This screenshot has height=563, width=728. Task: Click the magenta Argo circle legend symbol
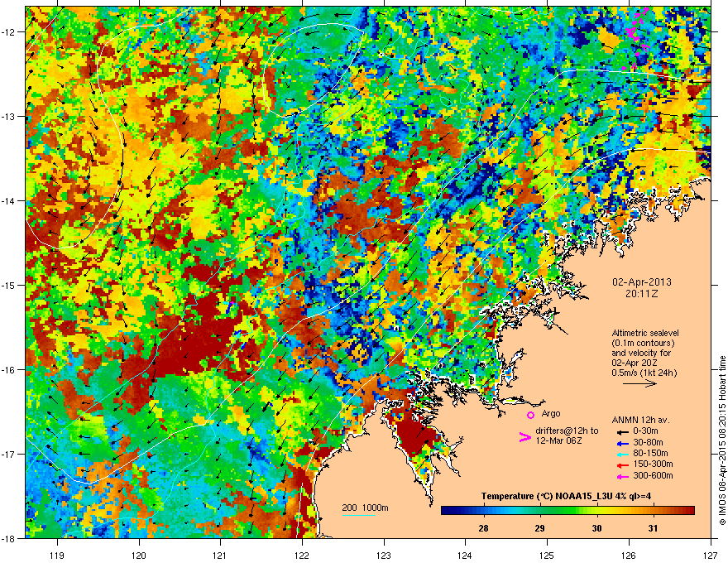tap(530, 415)
